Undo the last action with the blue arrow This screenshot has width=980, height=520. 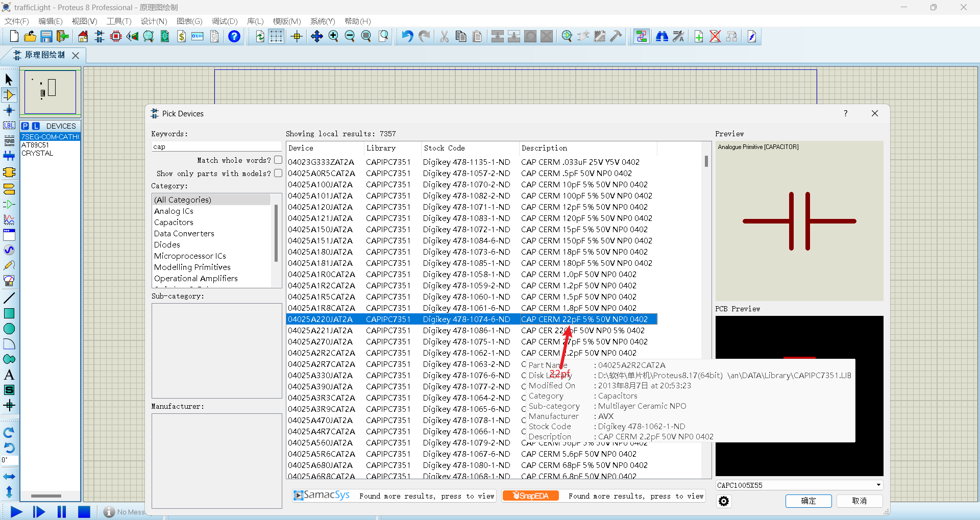coord(407,36)
